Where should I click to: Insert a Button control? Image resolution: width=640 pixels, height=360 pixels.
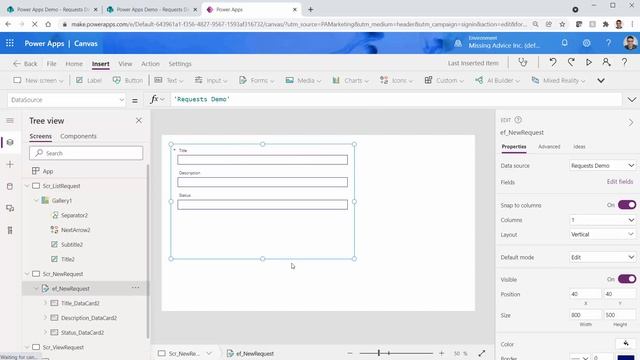pos(128,80)
